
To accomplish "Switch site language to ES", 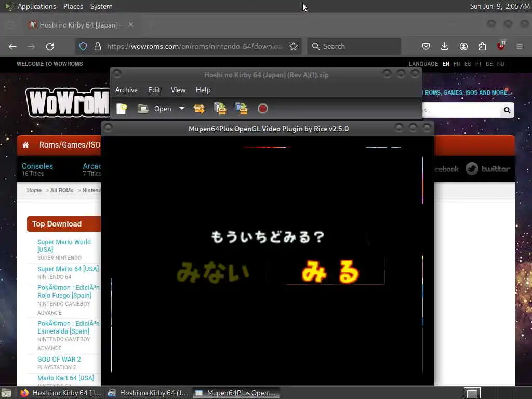I will [468, 64].
